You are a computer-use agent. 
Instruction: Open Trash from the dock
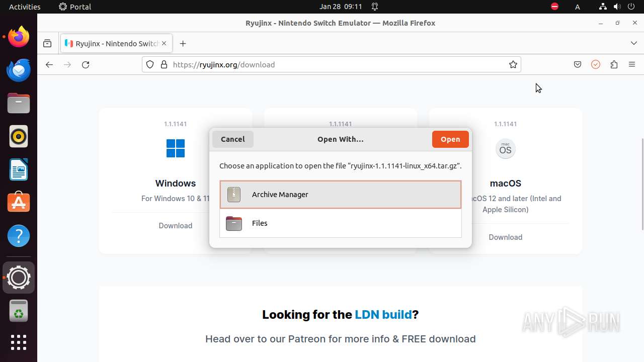(19, 311)
